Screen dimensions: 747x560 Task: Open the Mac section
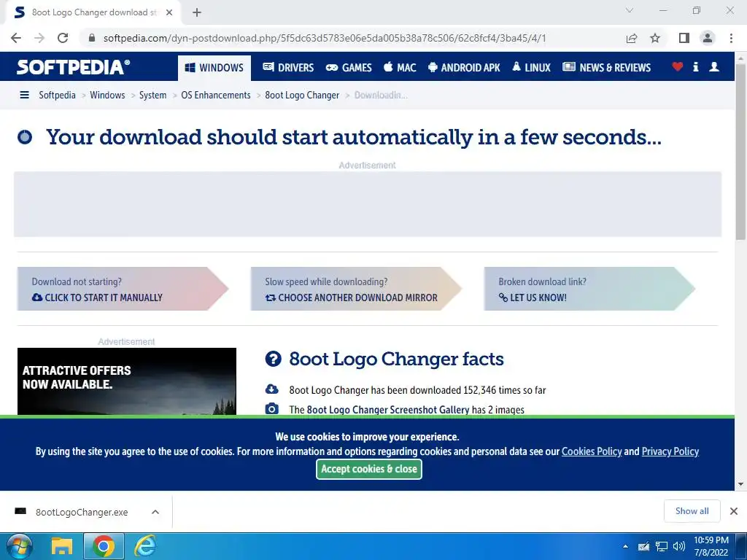[x=400, y=68]
